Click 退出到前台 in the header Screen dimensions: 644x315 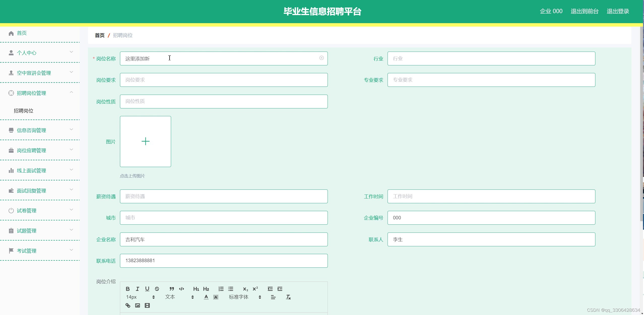point(584,11)
